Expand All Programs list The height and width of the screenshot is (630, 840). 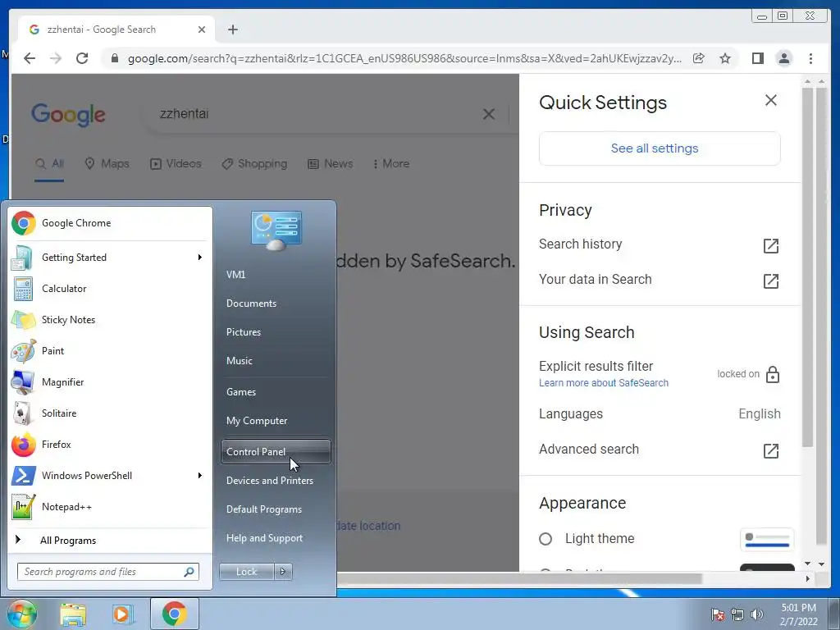pos(110,541)
